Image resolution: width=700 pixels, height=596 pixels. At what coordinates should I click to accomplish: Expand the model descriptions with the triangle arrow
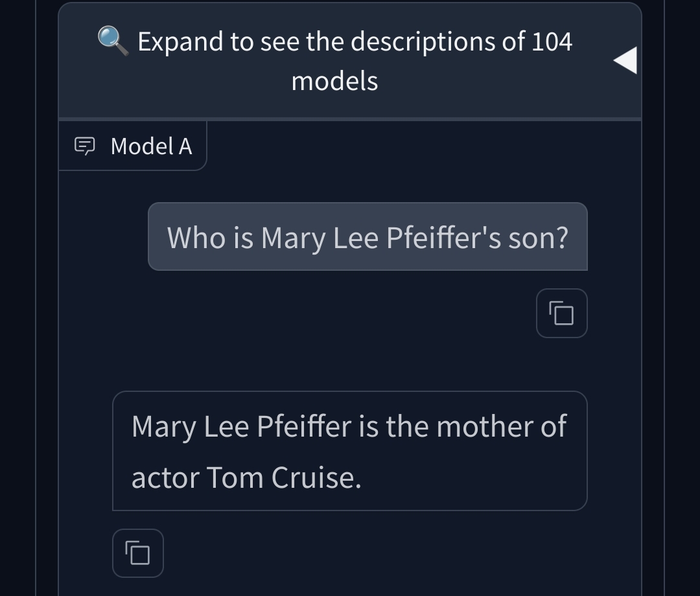click(625, 60)
